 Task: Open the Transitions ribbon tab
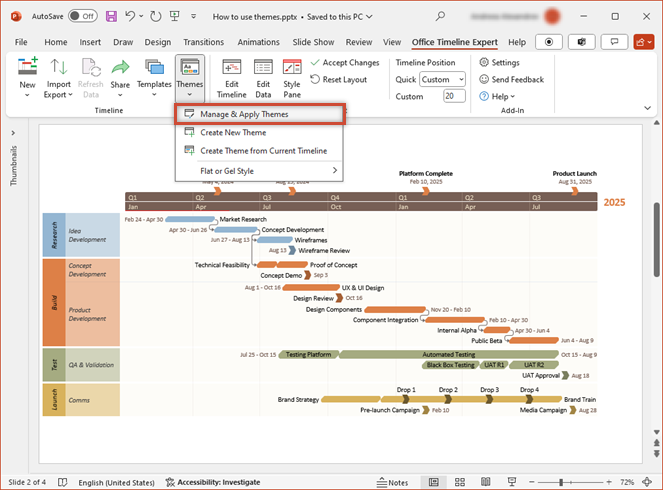(x=203, y=42)
